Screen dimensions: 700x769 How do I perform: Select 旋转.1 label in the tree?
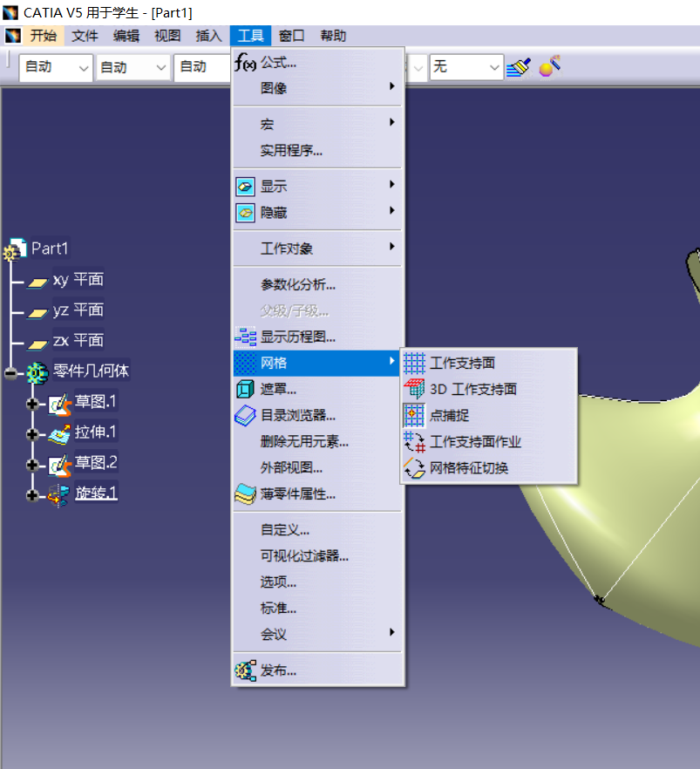[96, 493]
